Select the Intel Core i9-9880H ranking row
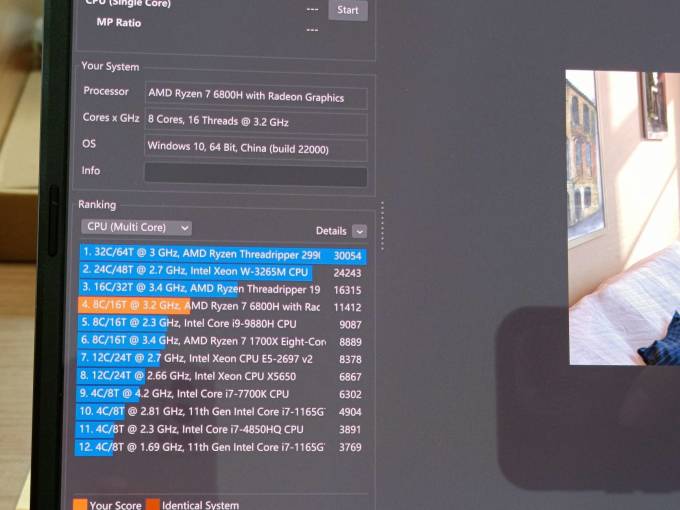Screen dimensions: 680x510 220,324
